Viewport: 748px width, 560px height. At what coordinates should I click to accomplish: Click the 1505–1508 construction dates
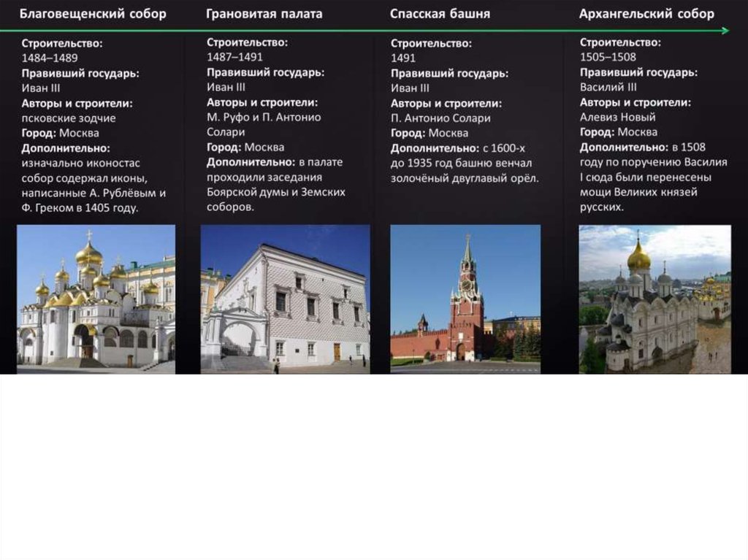(x=608, y=57)
